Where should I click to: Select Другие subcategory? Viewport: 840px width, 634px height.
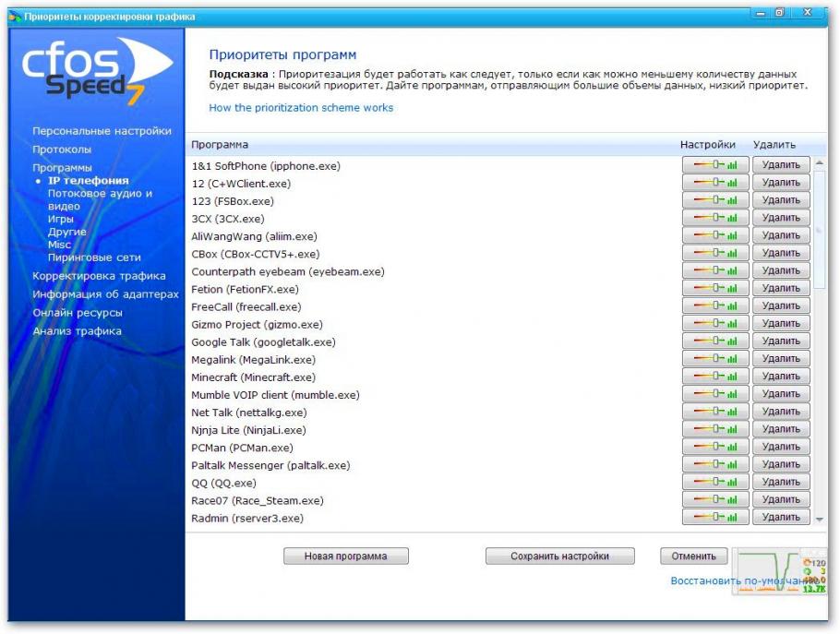tap(67, 232)
